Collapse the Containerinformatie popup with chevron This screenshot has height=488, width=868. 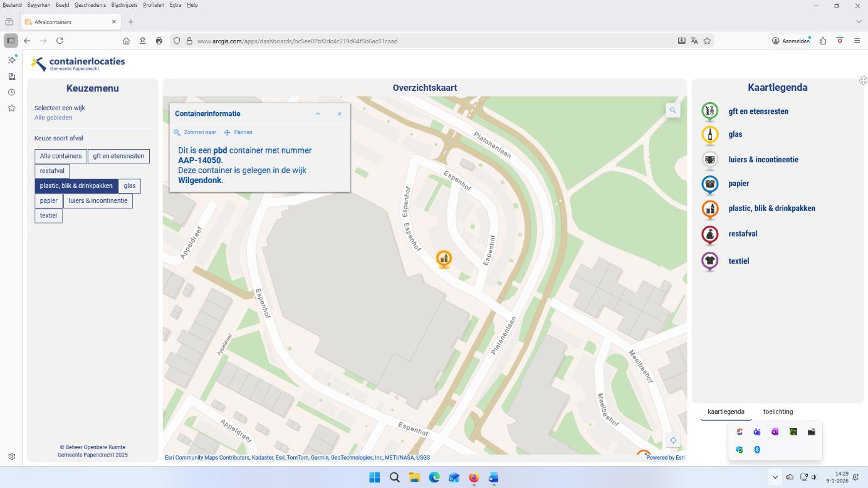(x=318, y=114)
